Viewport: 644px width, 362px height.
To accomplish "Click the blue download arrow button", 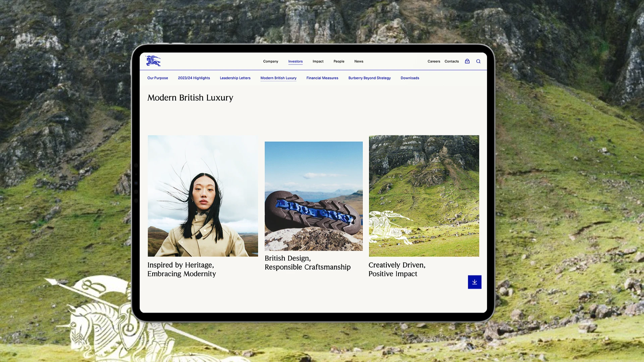I will 475,282.
